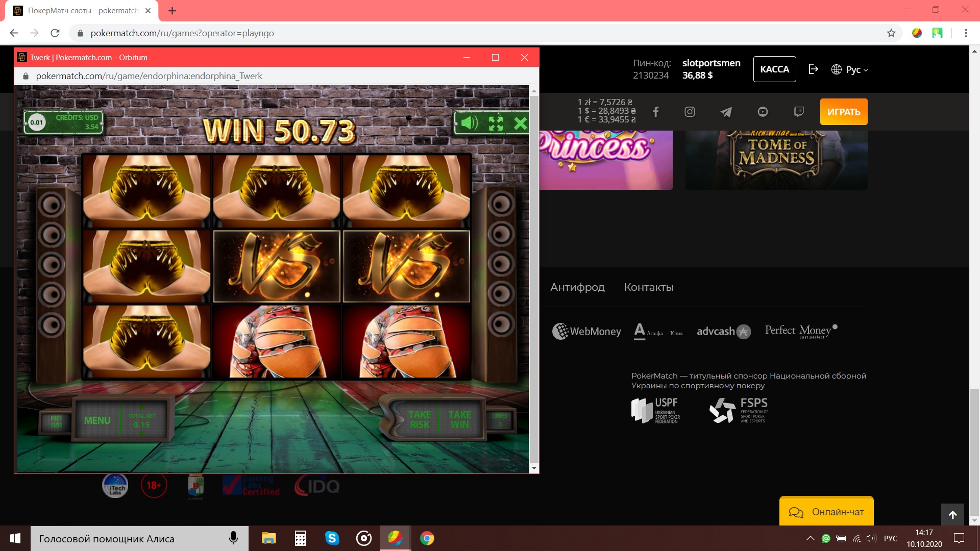Show hidden system tray icons chevron
This screenshot has width=980, height=551.
pos(810,538)
